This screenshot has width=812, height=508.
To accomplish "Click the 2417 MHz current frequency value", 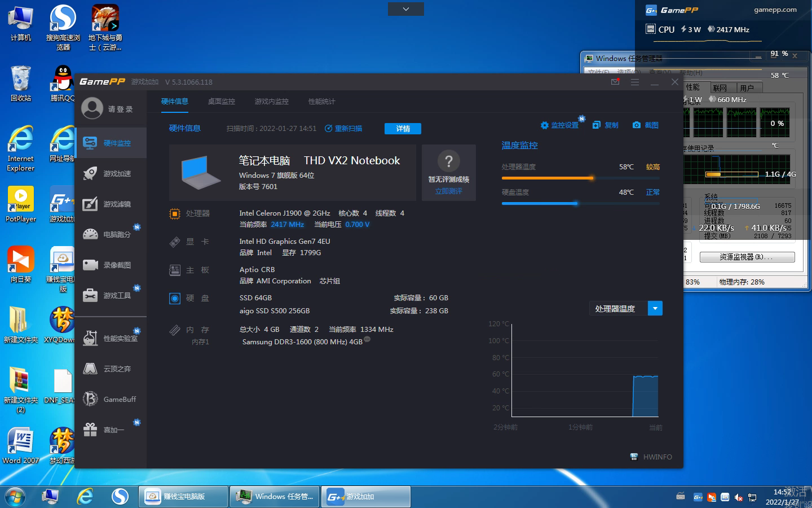I will pos(288,225).
